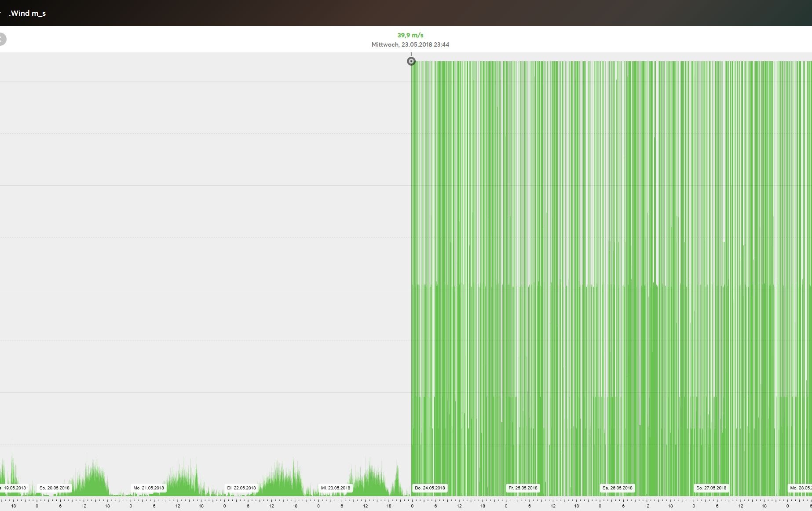Select the 'So. 20.05.2018' date label

click(x=55, y=488)
